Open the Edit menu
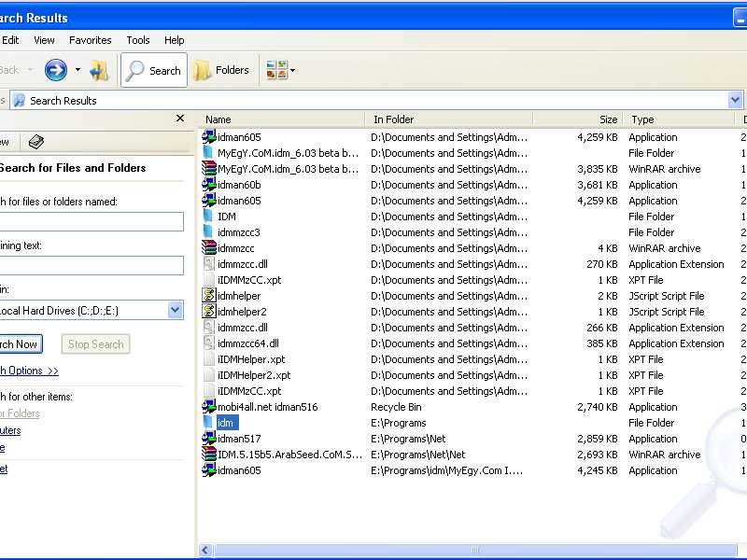The height and width of the screenshot is (560, 747). tap(10, 40)
